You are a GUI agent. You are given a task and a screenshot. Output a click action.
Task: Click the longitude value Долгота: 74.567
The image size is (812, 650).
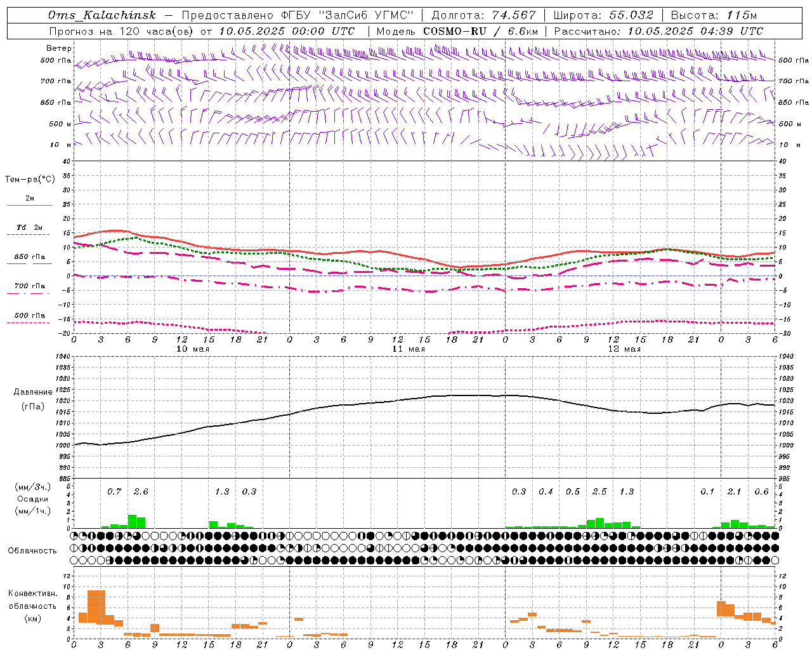[x=483, y=15]
